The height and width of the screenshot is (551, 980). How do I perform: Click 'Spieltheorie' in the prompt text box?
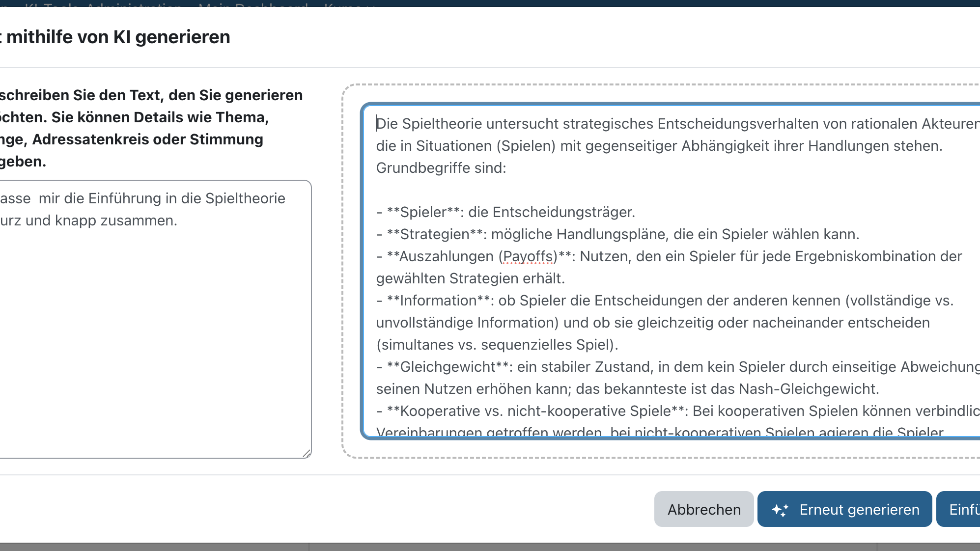pyautogui.click(x=245, y=198)
